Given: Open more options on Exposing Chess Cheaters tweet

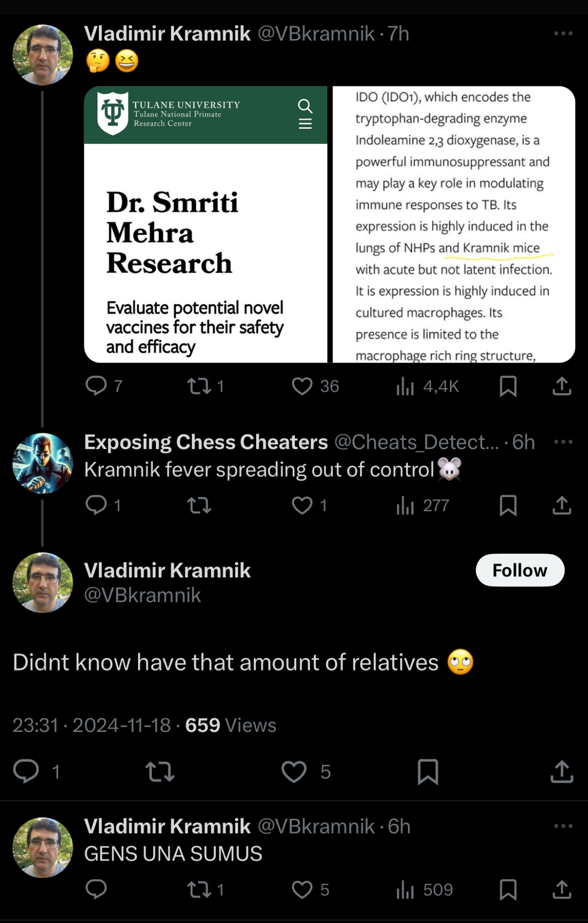Looking at the screenshot, I should click(563, 442).
